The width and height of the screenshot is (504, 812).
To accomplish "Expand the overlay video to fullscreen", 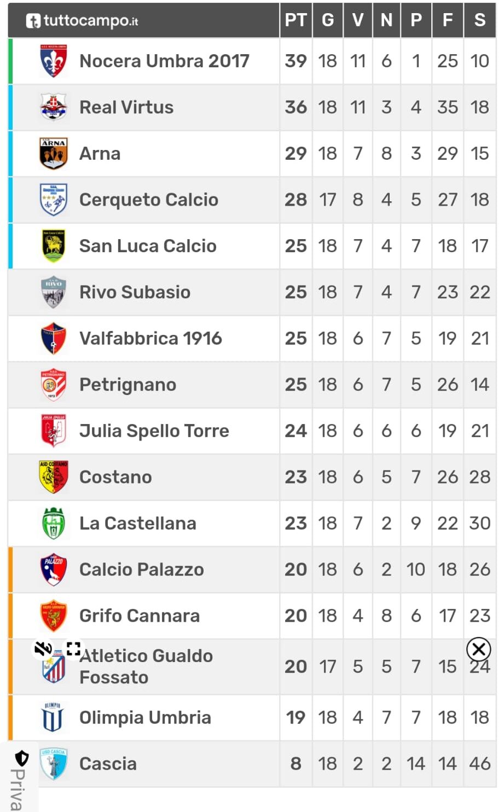I will 73,649.
